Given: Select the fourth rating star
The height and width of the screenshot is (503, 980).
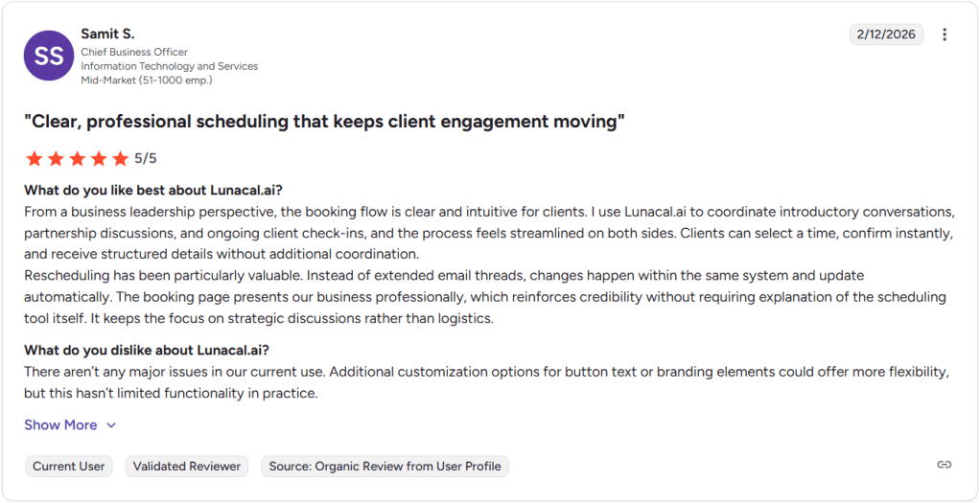Looking at the screenshot, I should (98, 159).
